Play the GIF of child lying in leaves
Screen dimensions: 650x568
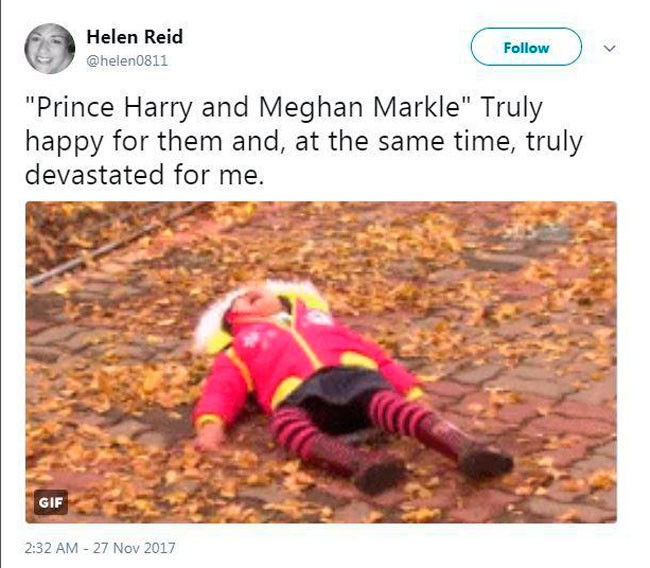[x=321, y=362]
